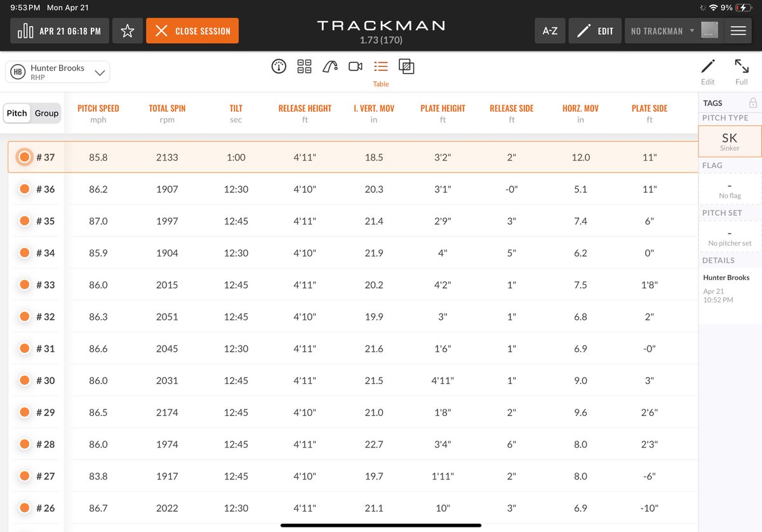Toggle the orange dot for pitch #31
This screenshot has width=762, height=532.
tap(24, 349)
